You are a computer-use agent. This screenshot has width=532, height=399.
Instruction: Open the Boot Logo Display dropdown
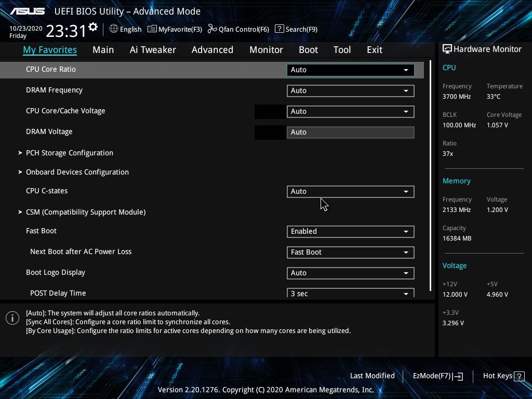pyautogui.click(x=351, y=273)
